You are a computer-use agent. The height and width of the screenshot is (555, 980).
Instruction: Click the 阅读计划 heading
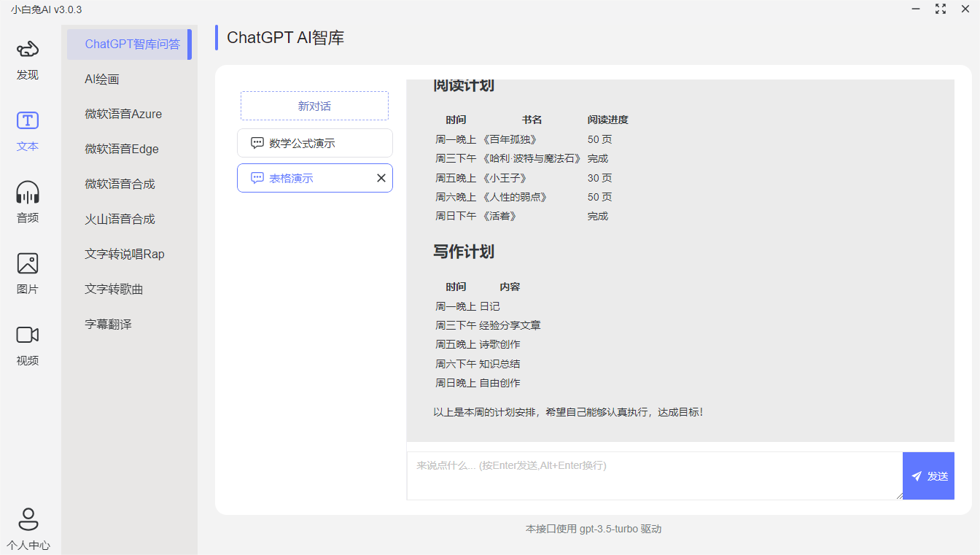[x=464, y=85]
